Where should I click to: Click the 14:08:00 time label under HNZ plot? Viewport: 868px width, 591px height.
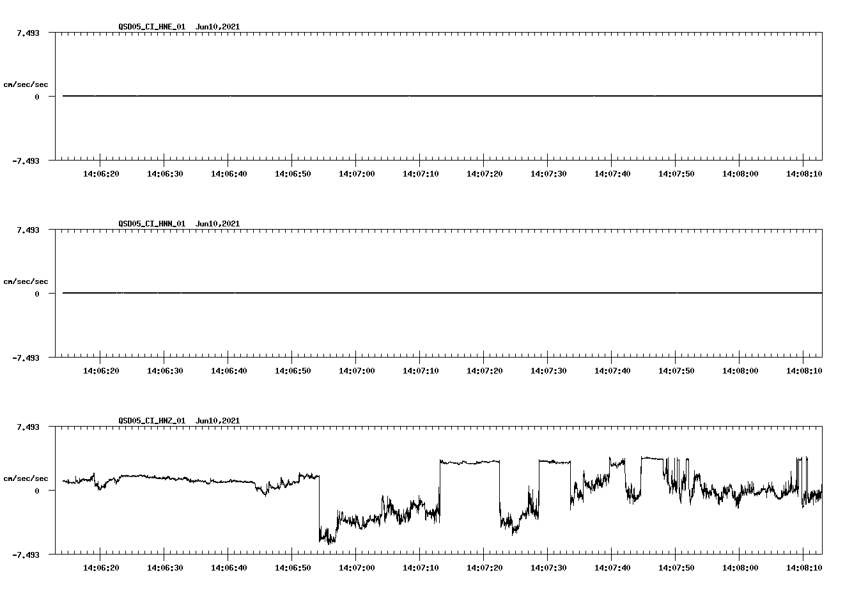tap(740, 568)
